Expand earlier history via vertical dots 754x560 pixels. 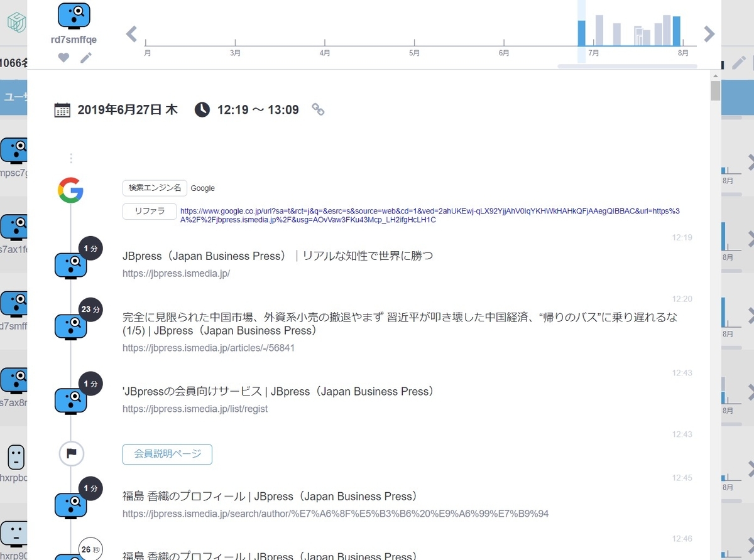point(71,158)
